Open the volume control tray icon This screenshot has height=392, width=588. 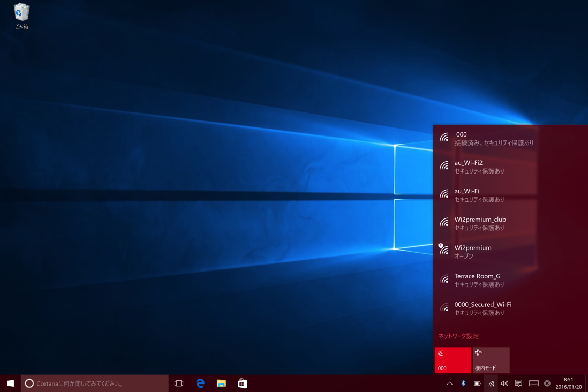pyautogui.click(x=504, y=383)
